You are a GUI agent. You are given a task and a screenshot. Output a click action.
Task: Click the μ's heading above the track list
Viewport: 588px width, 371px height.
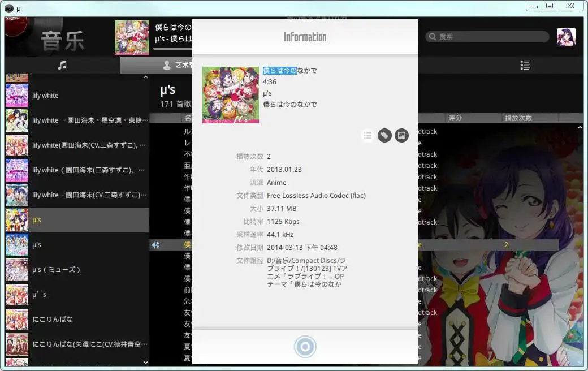167,90
